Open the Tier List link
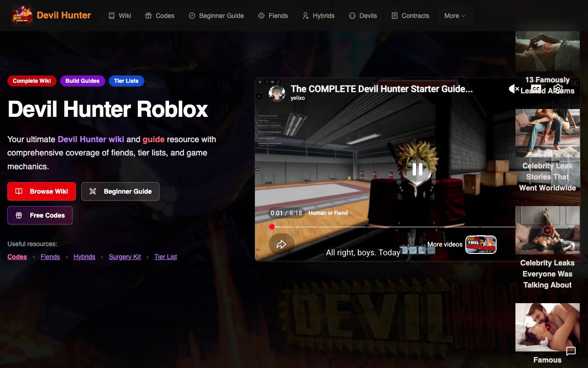This screenshot has height=368, width=588. [x=165, y=257]
